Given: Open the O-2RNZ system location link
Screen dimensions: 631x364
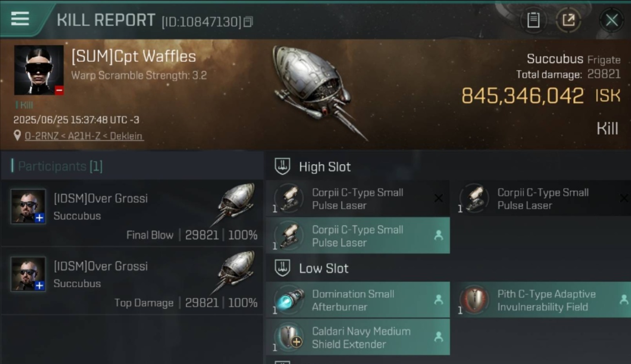Looking at the screenshot, I should point(83,136).
